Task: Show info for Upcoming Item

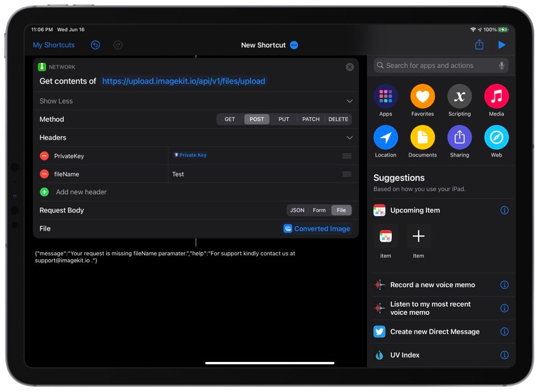Action: click(x=504, y=210)
